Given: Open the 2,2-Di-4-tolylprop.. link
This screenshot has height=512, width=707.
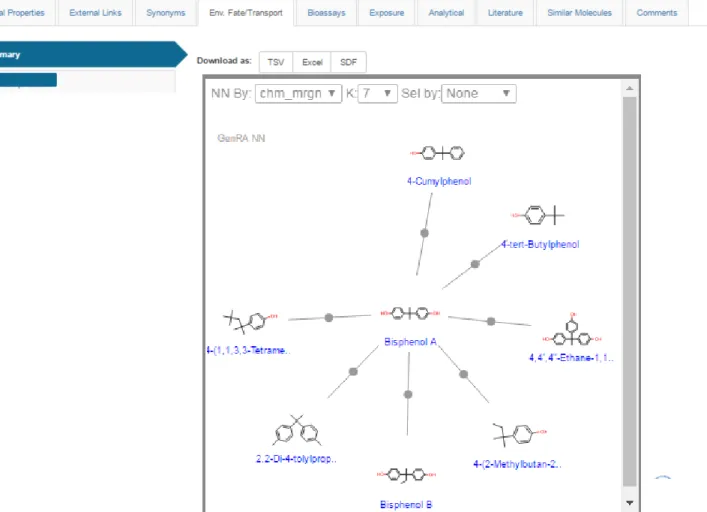Looking at the screenshot, I should point(296,459).
